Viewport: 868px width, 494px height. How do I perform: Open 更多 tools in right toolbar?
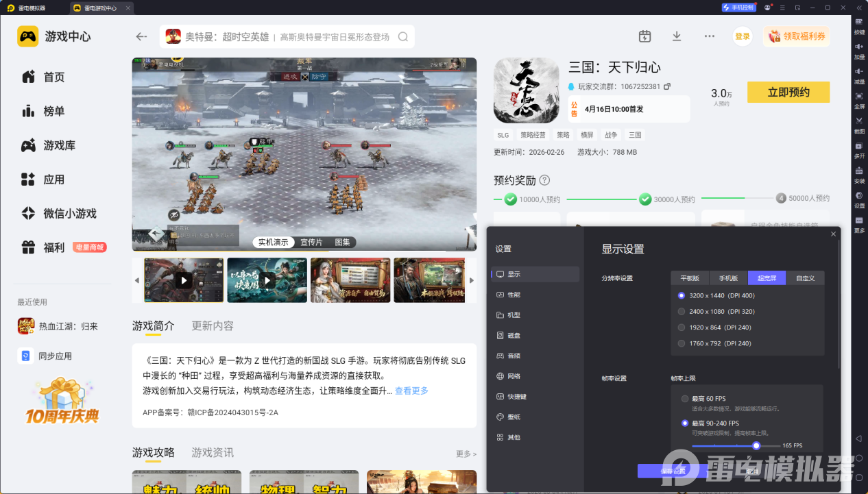[x=859, y=224]
